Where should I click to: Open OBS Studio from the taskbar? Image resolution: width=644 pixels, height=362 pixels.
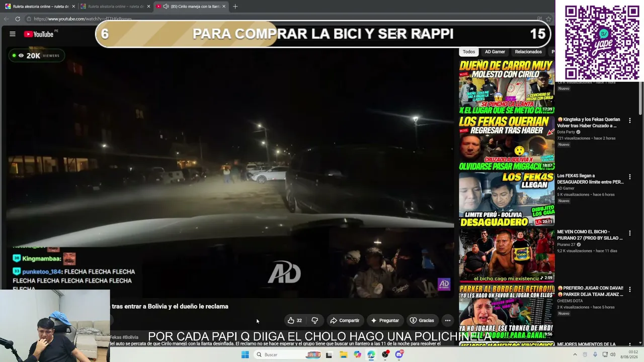point(385,354)
